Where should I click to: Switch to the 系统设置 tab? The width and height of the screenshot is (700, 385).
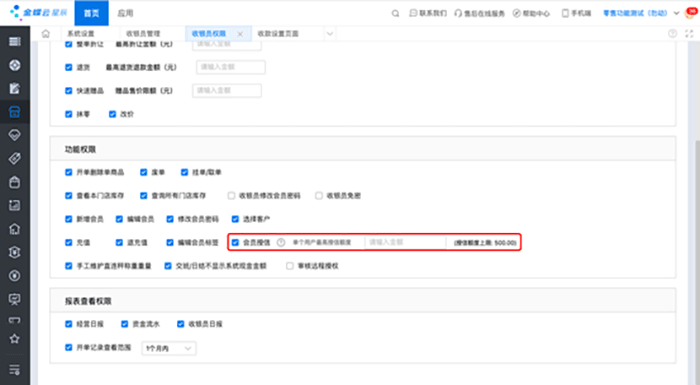pos(81,34)
